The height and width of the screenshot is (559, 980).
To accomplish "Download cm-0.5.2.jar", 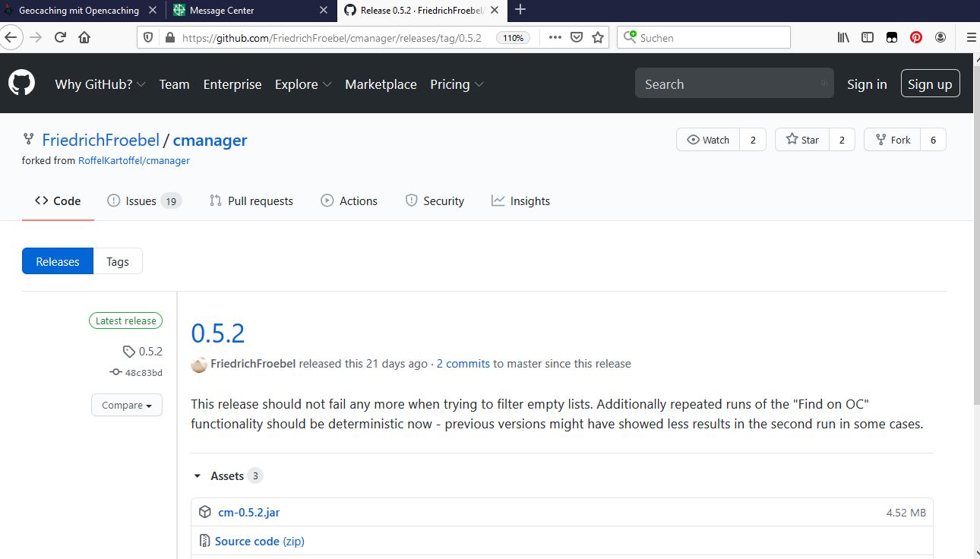I will pos(248,512).
